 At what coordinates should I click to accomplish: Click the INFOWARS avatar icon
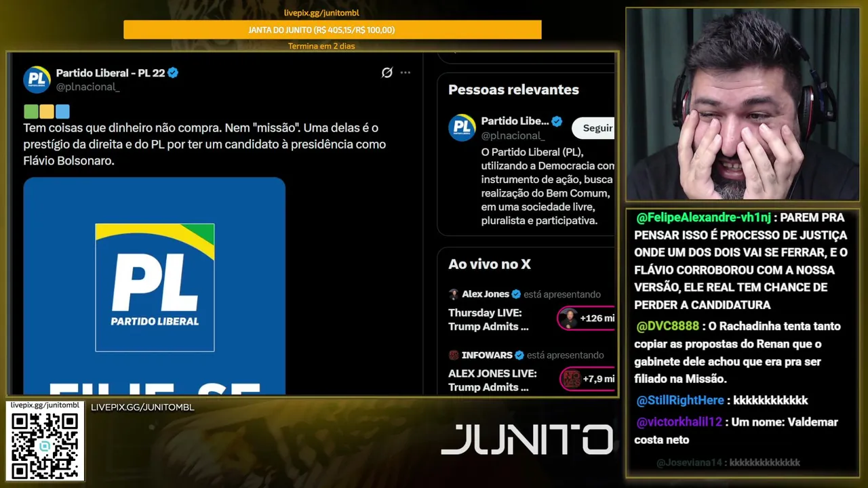click(x=454, y=355)
